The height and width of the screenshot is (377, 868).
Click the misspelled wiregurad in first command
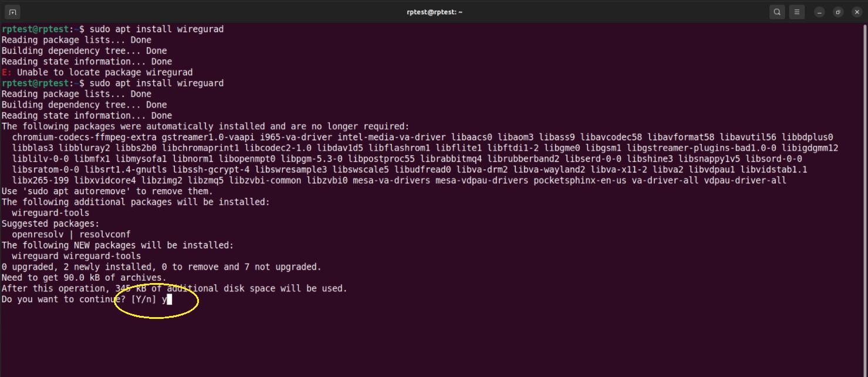point(200,29)
